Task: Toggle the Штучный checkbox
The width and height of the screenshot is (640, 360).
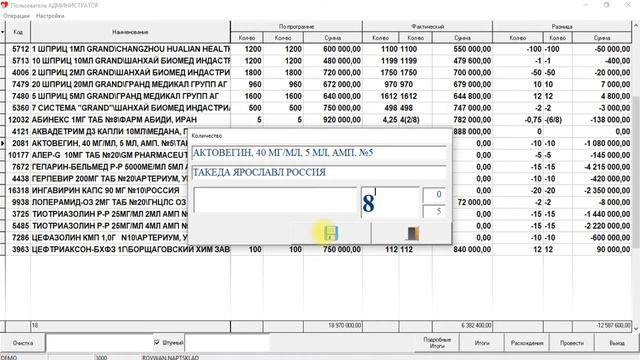Action: coord(157,342)
